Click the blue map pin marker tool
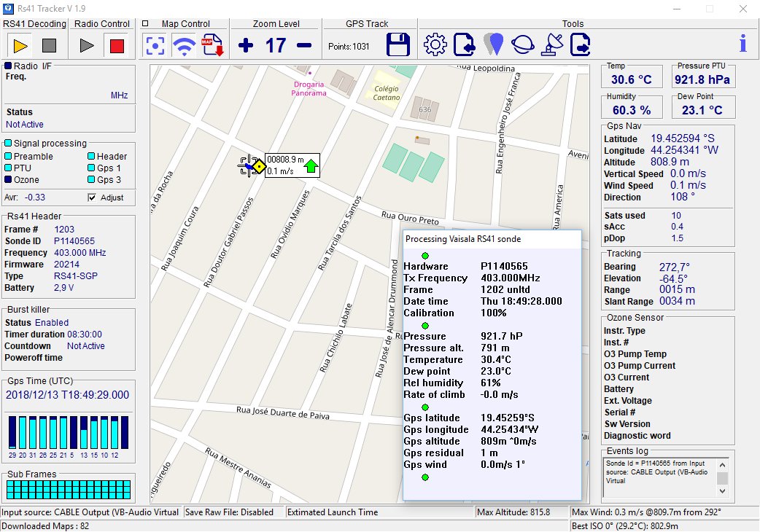The image size is (760, 532). coord(494,45)
